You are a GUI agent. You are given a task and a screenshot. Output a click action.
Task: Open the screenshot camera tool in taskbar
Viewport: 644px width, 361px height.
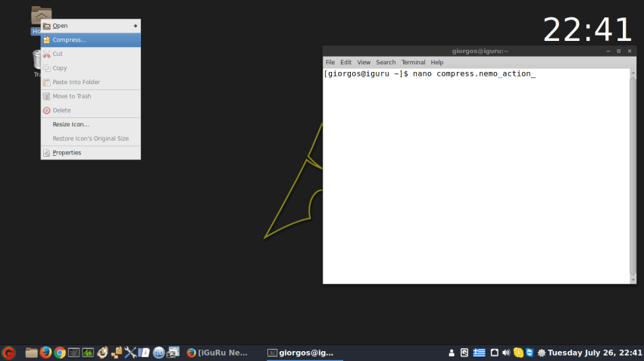[x=174, y=353]
